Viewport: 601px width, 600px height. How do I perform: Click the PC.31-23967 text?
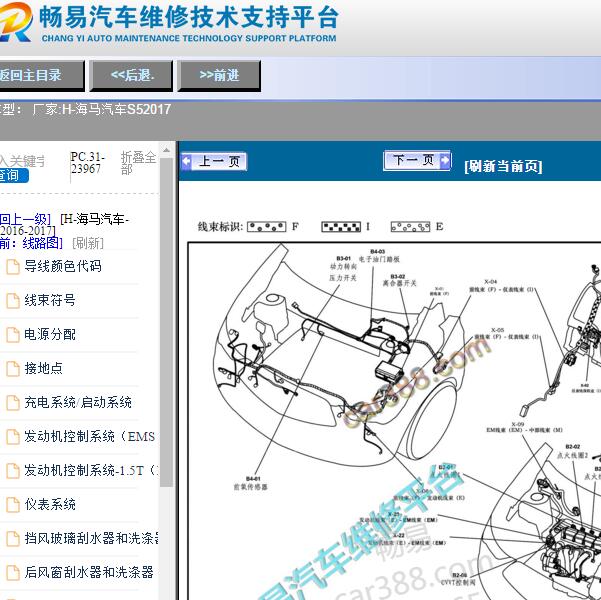(88, 163)
